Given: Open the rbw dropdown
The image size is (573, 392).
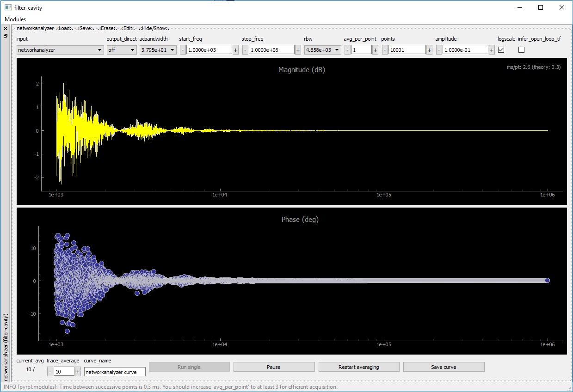Looking at the screenshot, I should click(x=322, y=50).
